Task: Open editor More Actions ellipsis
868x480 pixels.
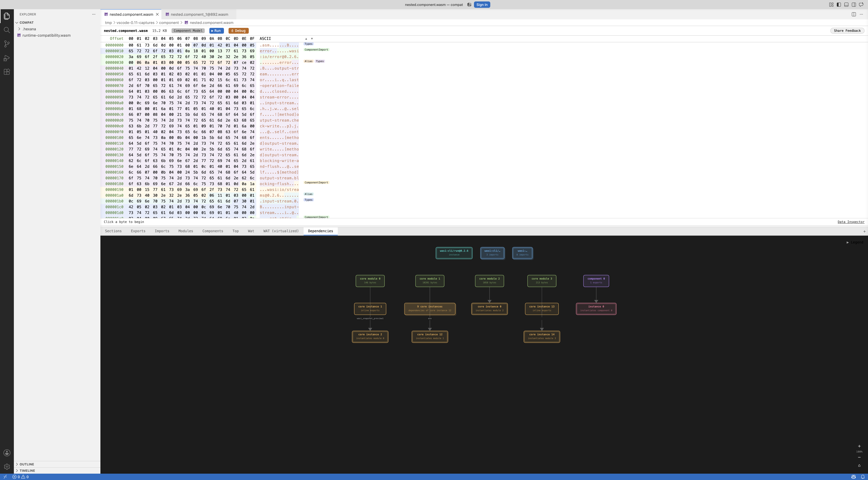Action: (861, 14)
